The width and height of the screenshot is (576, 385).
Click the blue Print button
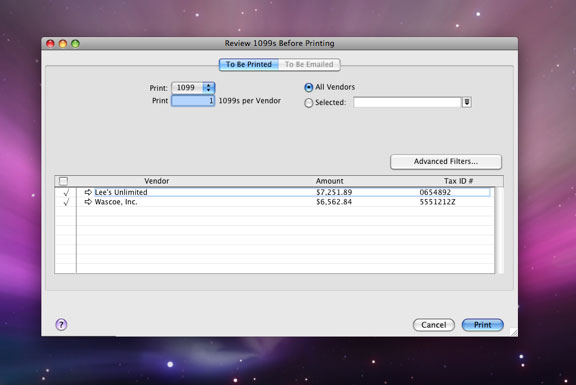[x=482, y=325]
